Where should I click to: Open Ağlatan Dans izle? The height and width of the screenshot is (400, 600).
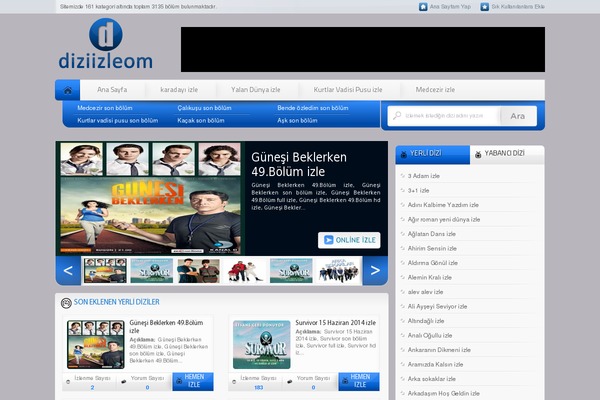(x=432, y=234)
